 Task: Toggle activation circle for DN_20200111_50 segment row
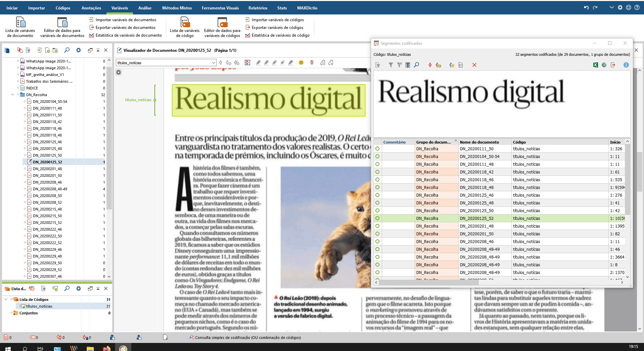[x=377, y=149]
